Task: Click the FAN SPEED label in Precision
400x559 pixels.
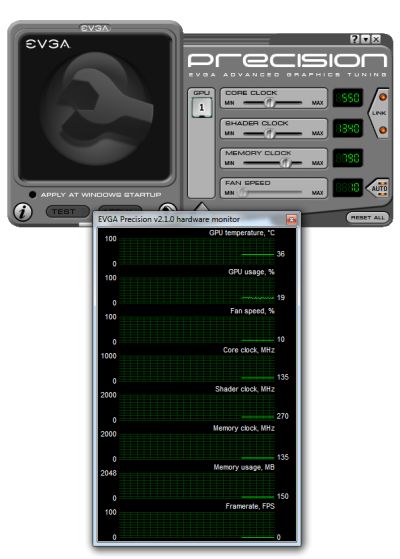Action: (248, 183)
